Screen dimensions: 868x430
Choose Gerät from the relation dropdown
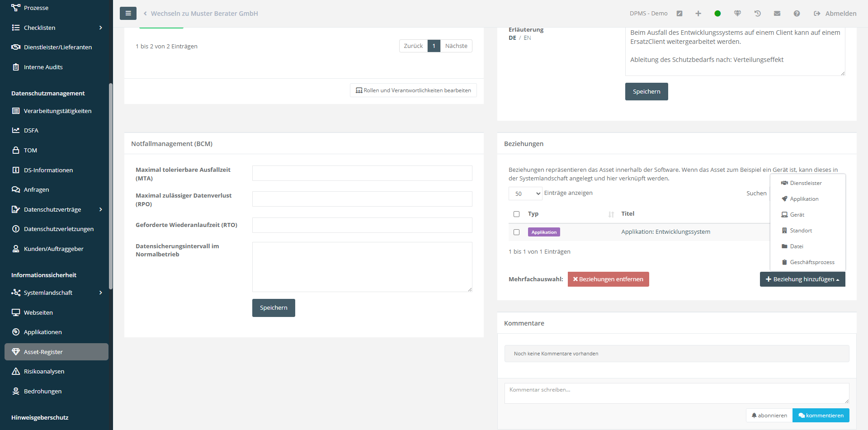(797, 215)
